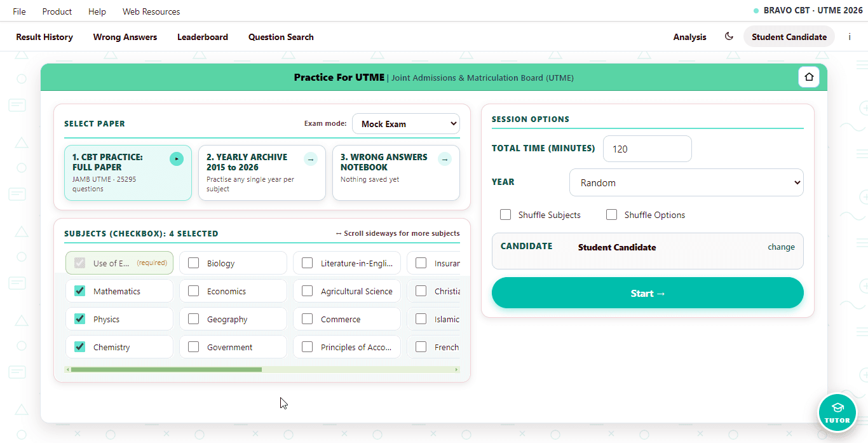The height and width of the screenshot is (443, 868).
Task: Open the Exam mode dropdown
Action: point(406,124)
